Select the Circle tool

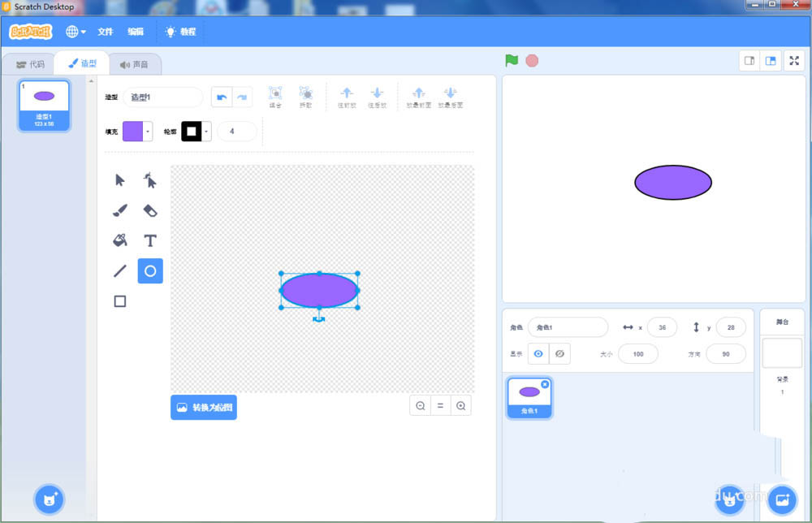coord(149,270)
